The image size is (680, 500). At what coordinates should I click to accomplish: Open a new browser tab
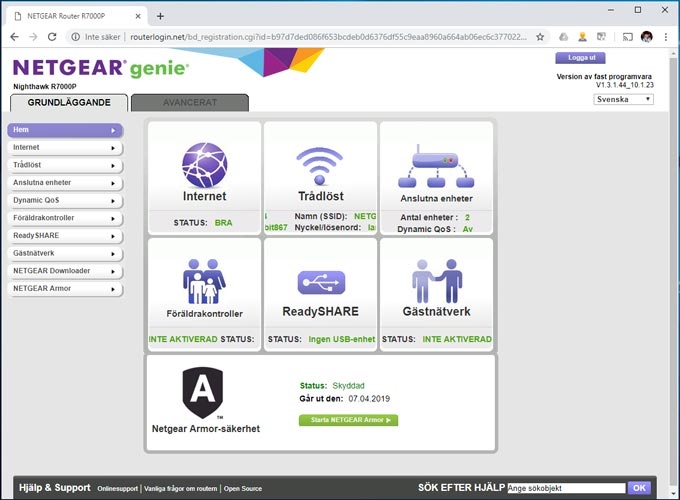pos(160,16)
